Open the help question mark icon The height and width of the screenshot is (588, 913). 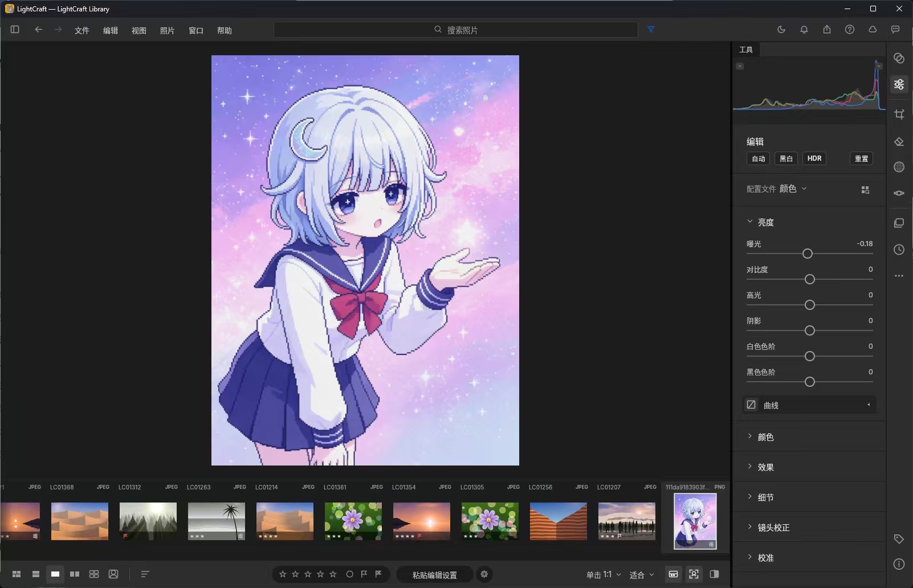[850, 30]
